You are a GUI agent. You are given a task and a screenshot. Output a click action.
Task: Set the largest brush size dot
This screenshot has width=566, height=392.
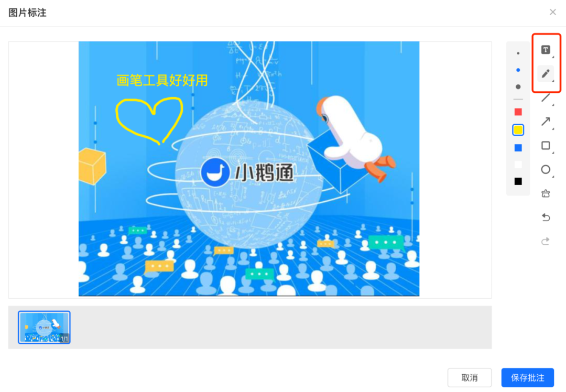coord(518,86)
